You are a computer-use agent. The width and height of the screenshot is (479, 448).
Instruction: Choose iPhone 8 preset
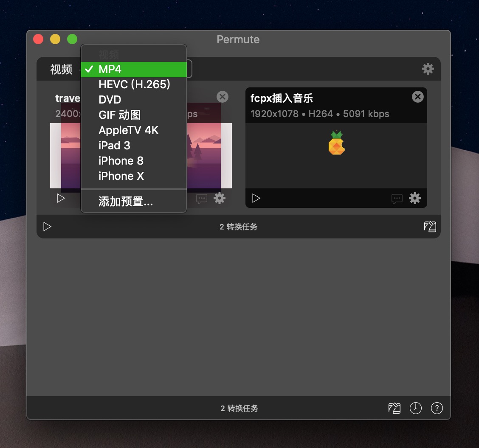click(x=134, y=161)
